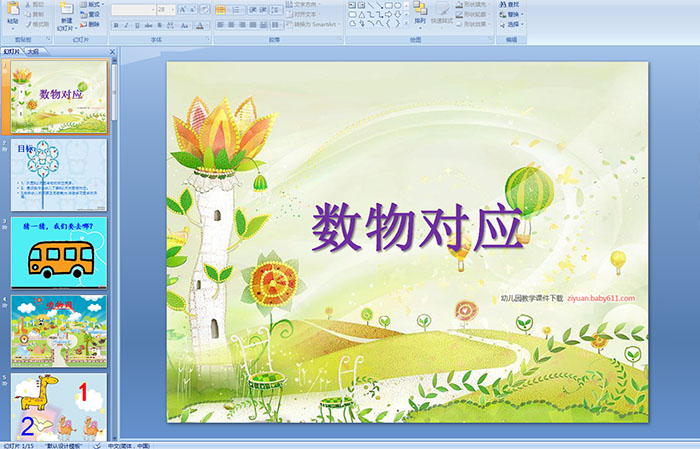Click the Decrease Font Size icon
Image resolution: width=700 pixels, height=449 pixels.
193,9
